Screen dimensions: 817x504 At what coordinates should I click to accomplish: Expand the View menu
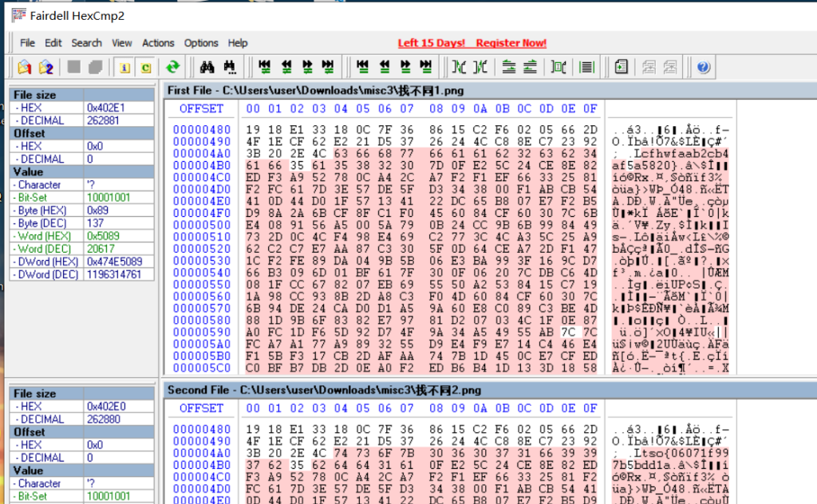122,43
